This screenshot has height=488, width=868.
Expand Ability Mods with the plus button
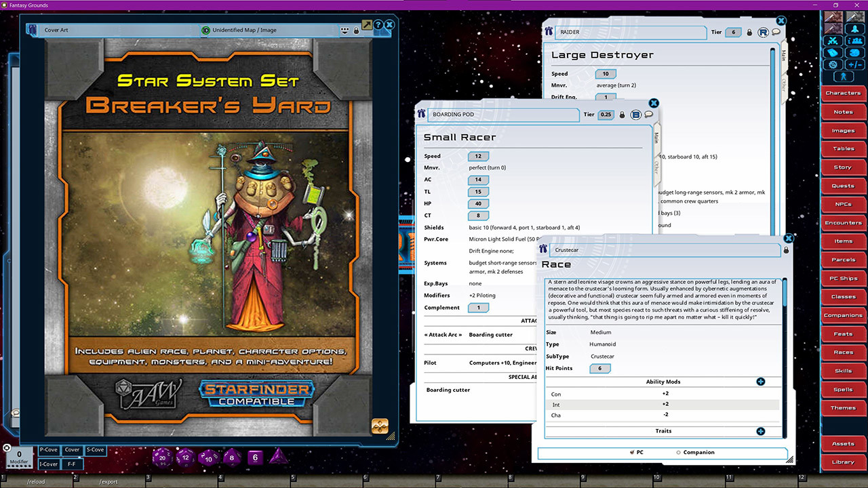[x=760, y=382]
